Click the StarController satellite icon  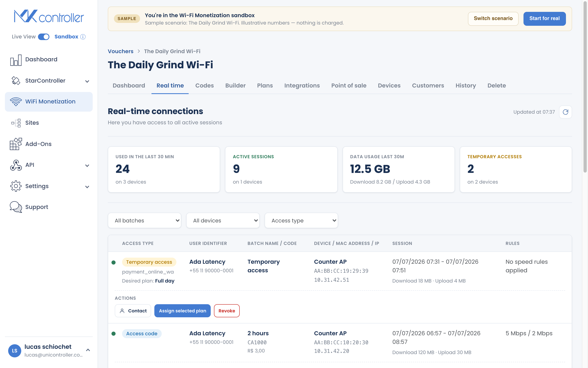16,81
